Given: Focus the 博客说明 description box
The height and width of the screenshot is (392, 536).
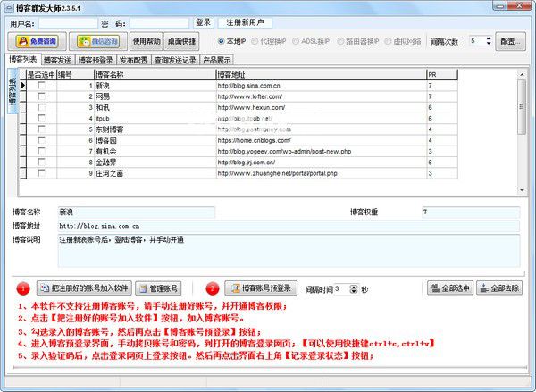Looking at the screenshot, I should pyautogui.click(x=289, y=251).
